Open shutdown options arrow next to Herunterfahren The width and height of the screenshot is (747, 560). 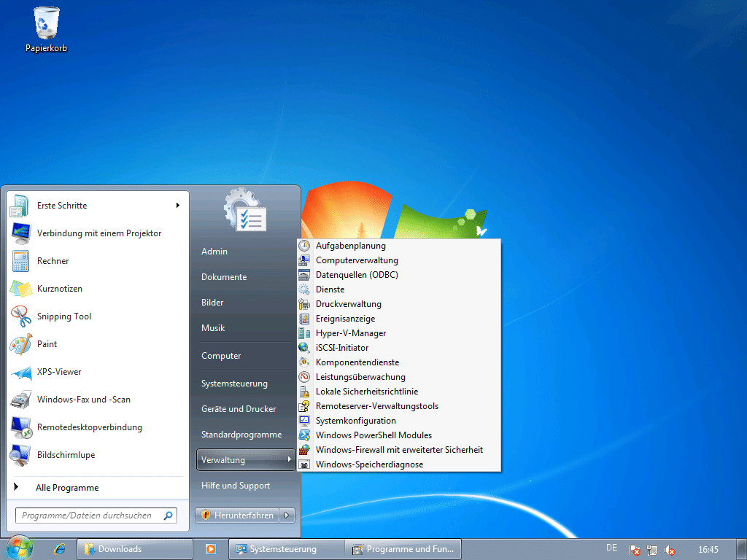click(287, 516)
